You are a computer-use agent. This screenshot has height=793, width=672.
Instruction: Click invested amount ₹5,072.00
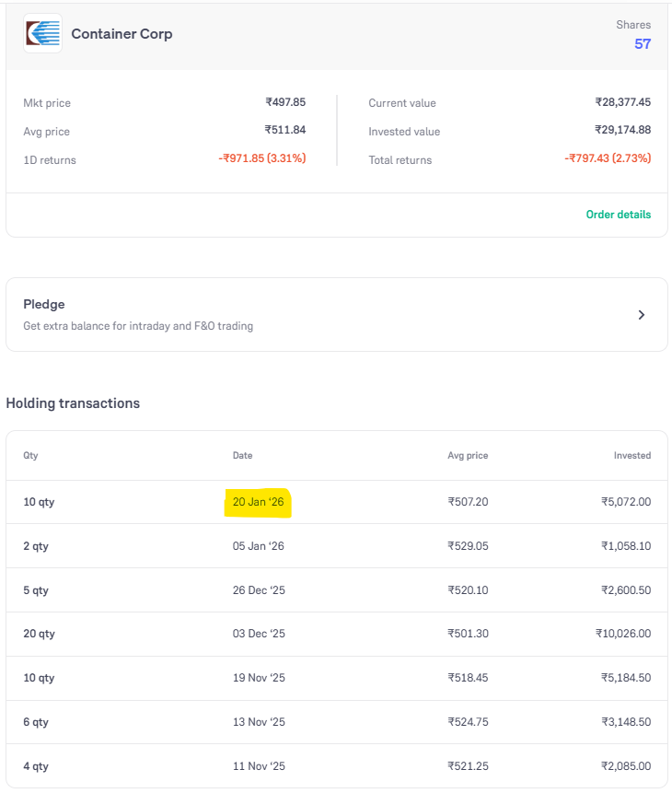click(x=625, y=502)
